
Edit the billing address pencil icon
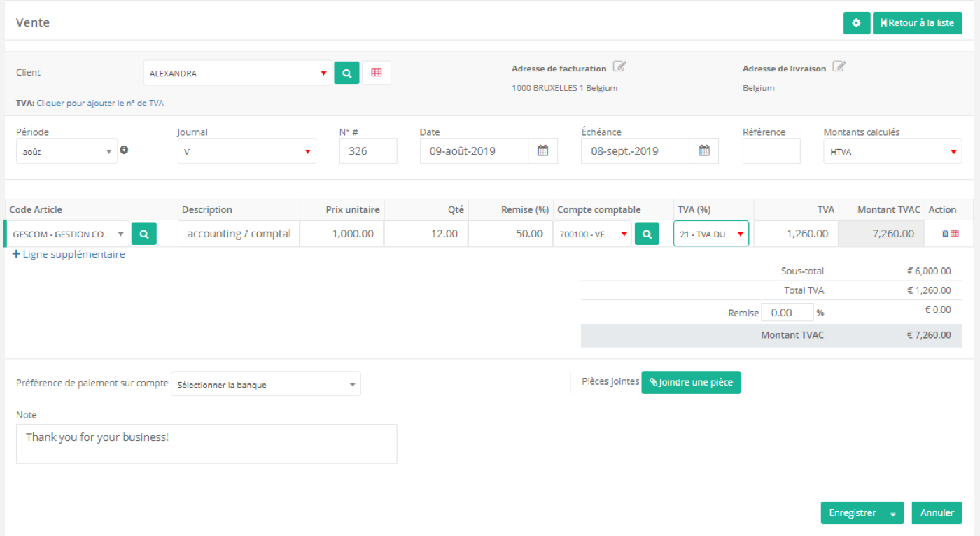tap(619, 66)
